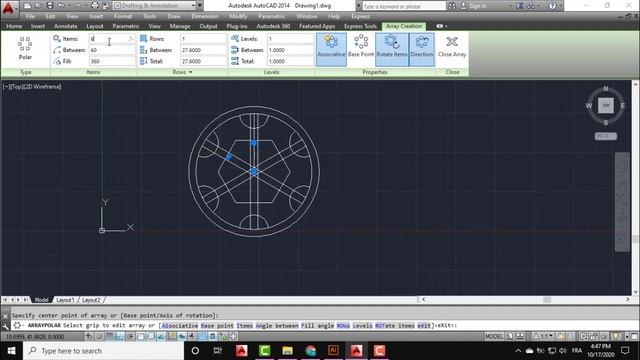This screenshot has width=640, height=360.
Task: Click the Items count input field
Action: click(112, 38)
